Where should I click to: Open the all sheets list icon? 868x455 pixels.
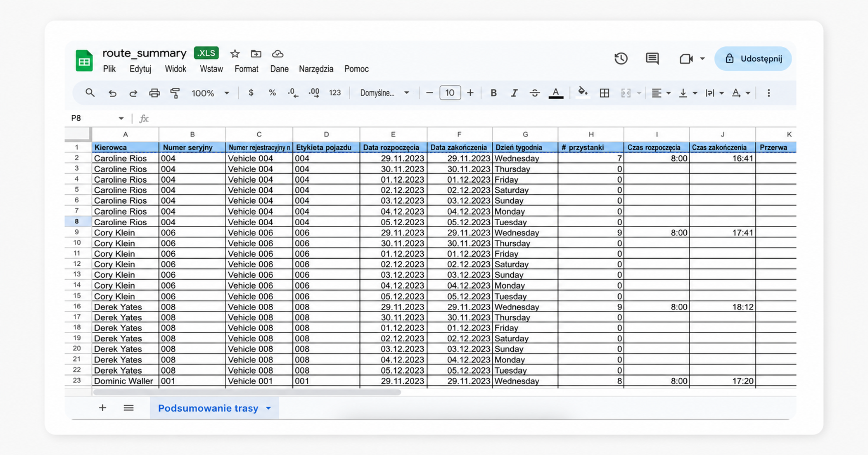pyautogui.click(x=128, y=408)
